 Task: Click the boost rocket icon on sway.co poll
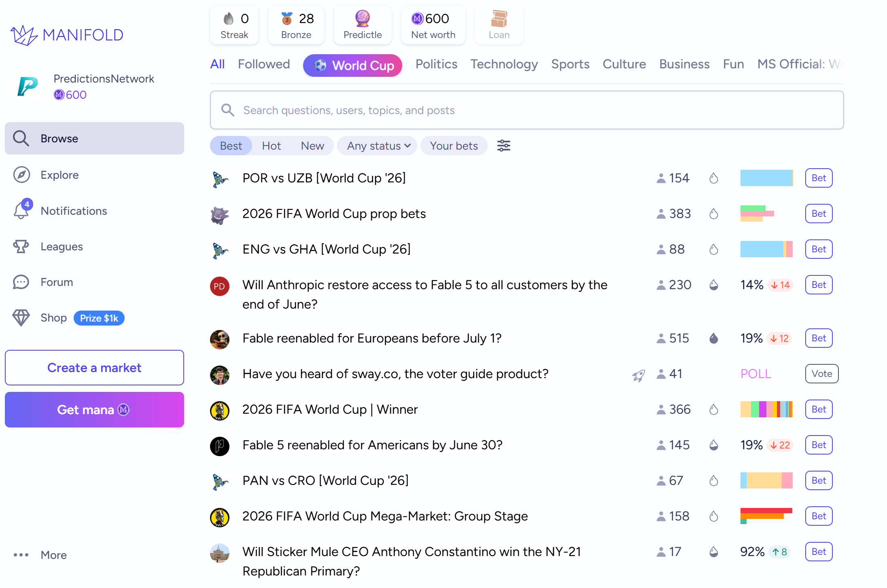pos(639,375)
